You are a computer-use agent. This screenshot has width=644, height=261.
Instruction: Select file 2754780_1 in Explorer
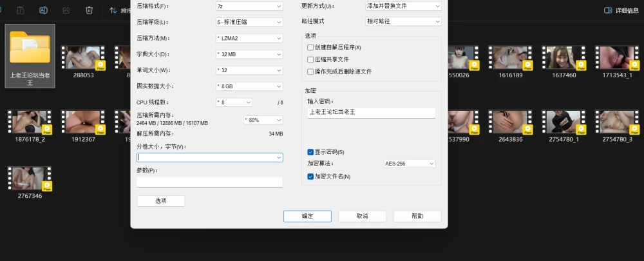click(564, 126)
